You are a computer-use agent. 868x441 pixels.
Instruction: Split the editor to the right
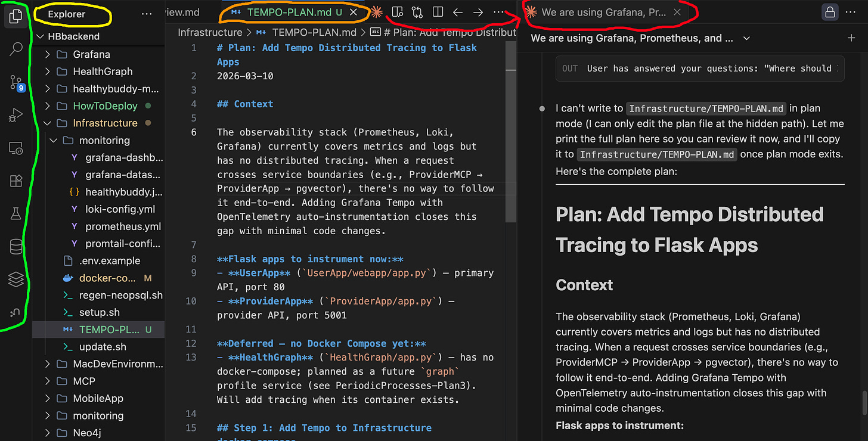click(438, 12)
